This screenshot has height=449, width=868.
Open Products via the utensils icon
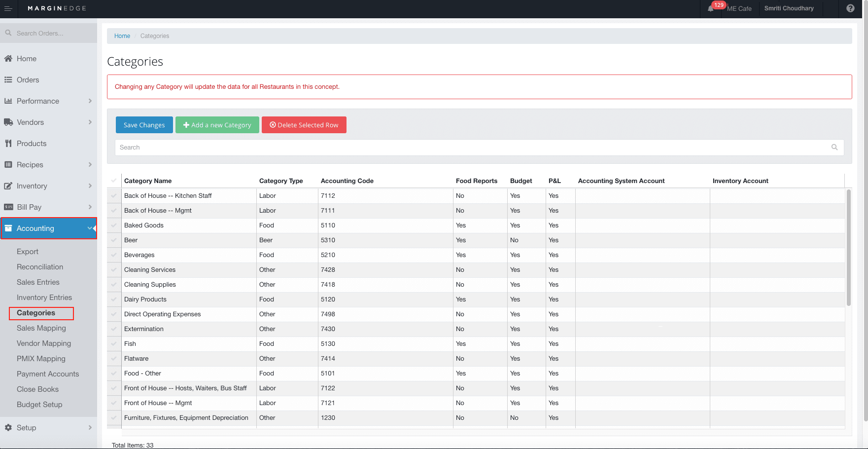coord(9,143)
